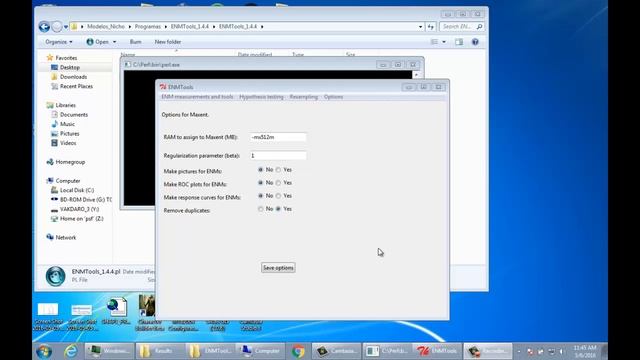Click Save options button in ENMTools
This screenshot has height=360, width=640.
(x=278, y=268)
